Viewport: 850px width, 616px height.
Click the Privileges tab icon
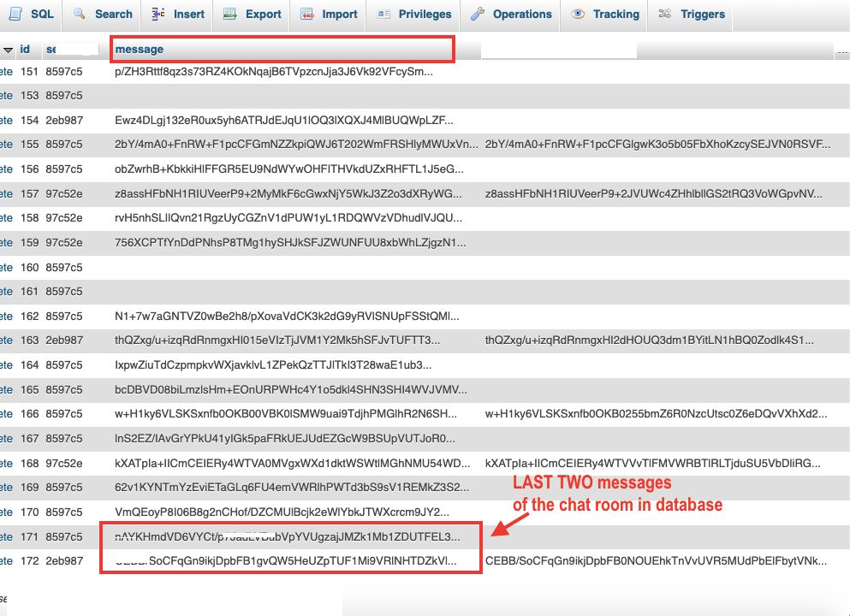(383, 14)
